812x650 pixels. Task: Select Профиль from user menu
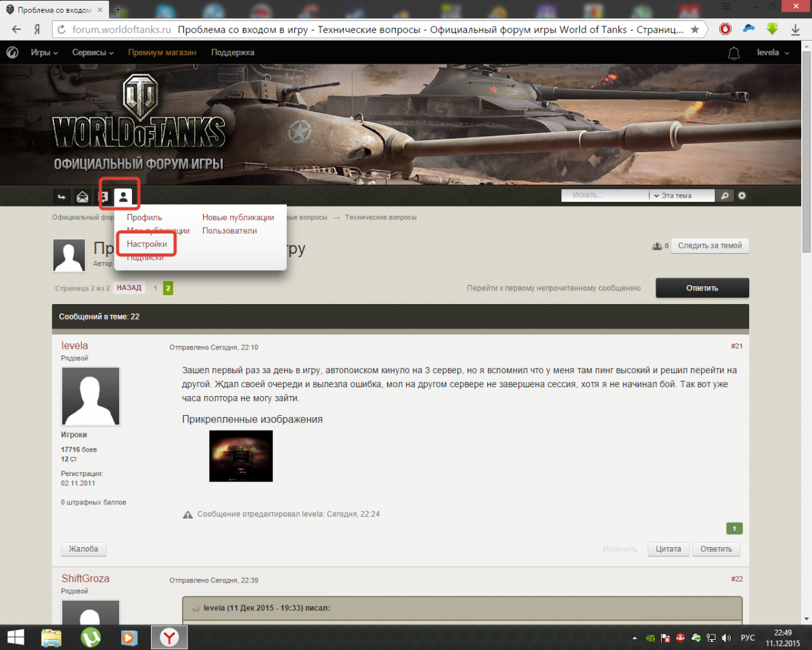(x=145, y=217)
